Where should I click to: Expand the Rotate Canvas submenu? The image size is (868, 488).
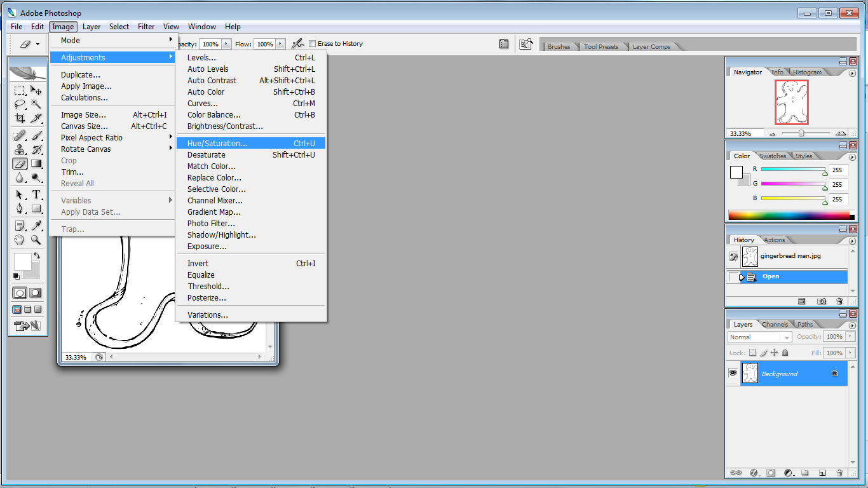coord(112,149)
